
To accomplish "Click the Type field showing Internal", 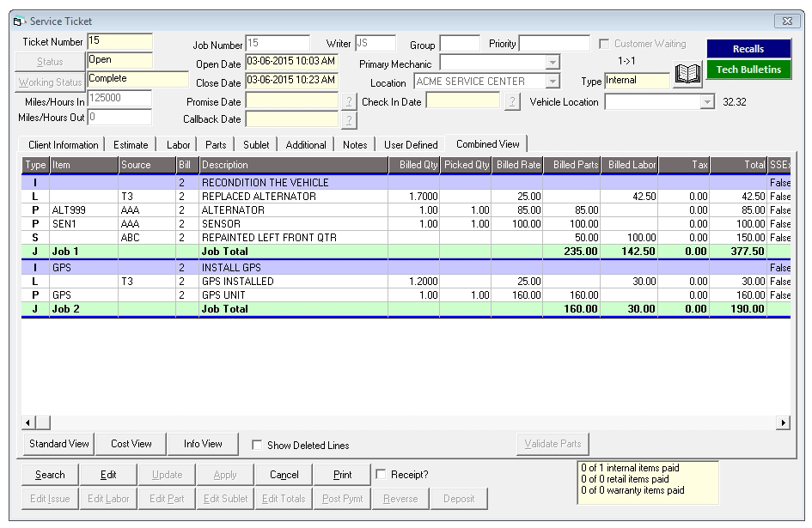I will pos(638,80).
